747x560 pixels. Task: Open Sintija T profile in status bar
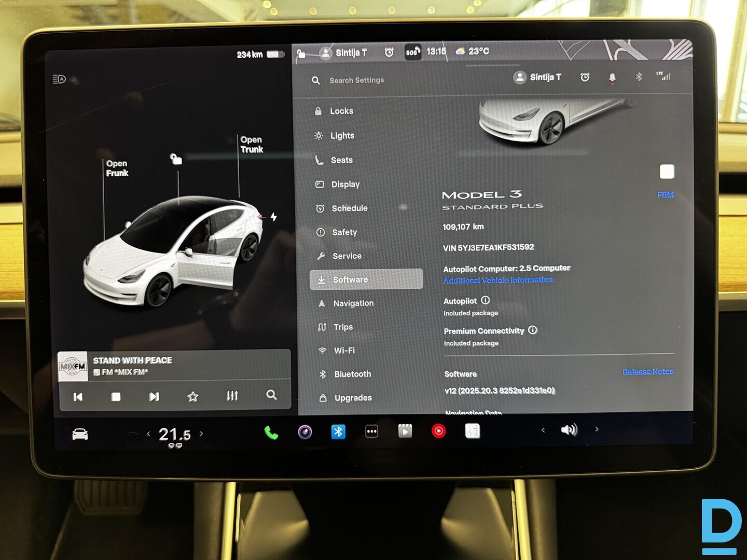[343, 53]
